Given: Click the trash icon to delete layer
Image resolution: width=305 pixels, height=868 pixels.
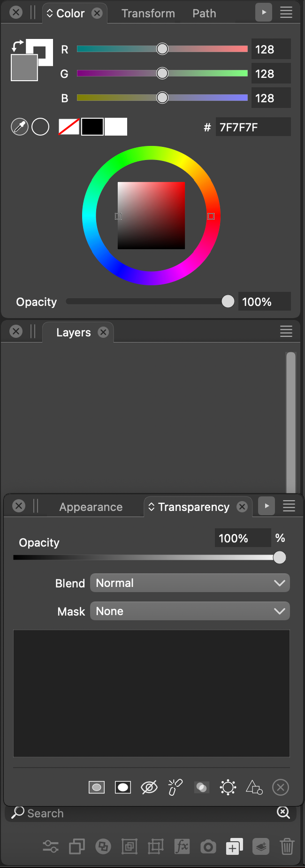Looking at the screenshot, I should 287,846.
